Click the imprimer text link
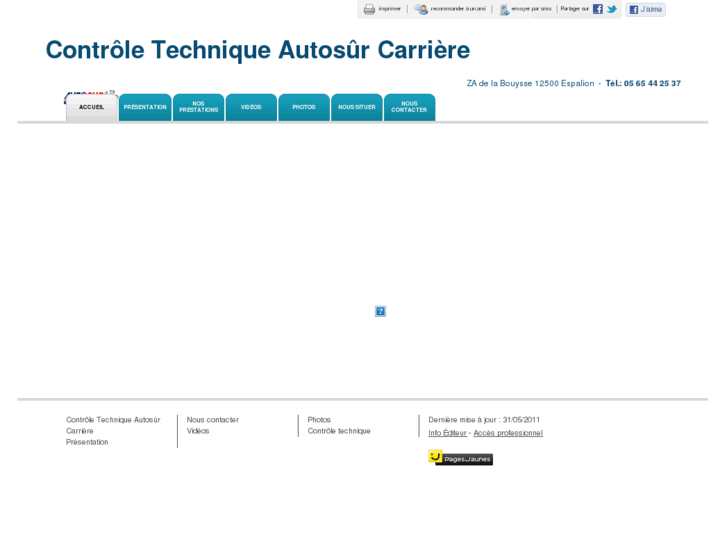The image size is (727, 545). coord(389,9)
